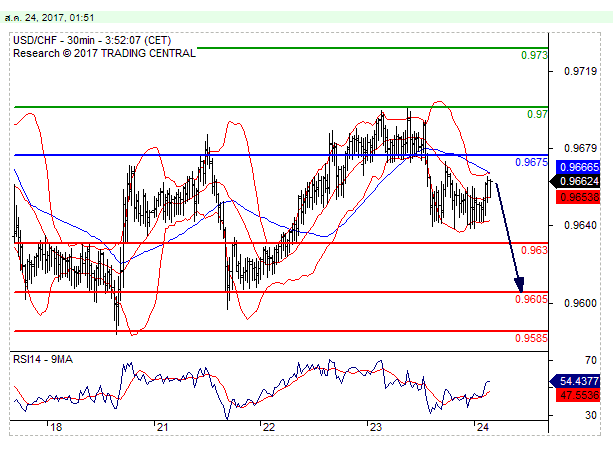
Task: Click the green 0.973 resistance label
Action: click(534, 55)
